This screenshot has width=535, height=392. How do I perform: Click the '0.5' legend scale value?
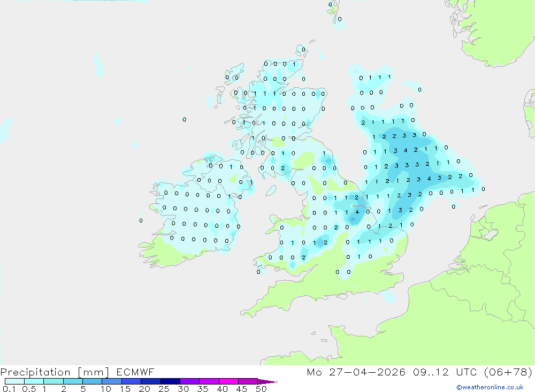(29, 389)
